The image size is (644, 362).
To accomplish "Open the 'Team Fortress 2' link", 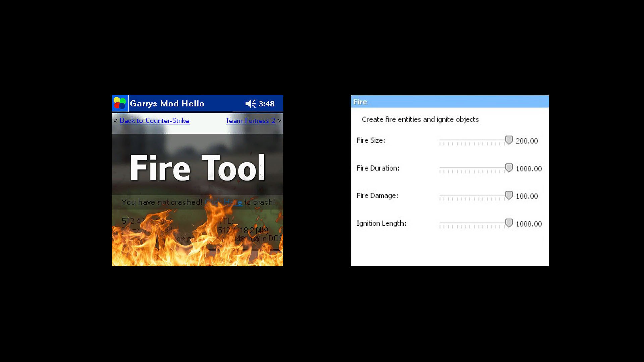I will coord(251,121).
